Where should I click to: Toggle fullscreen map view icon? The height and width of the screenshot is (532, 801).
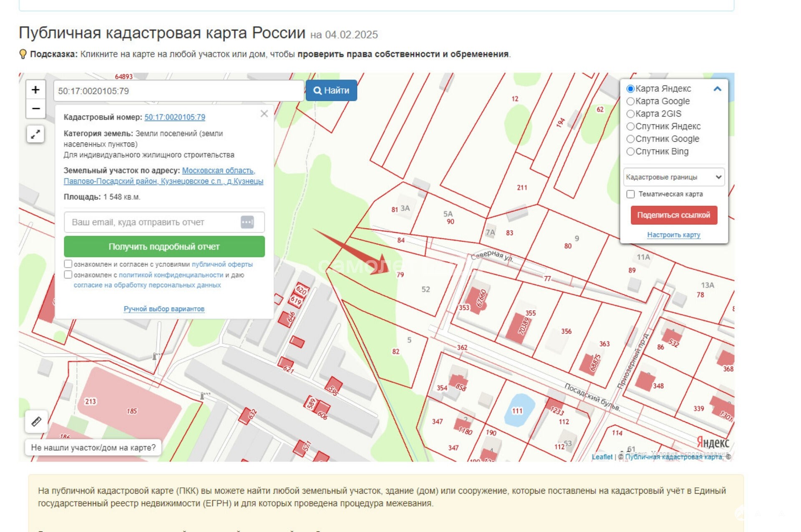(36, 134)
